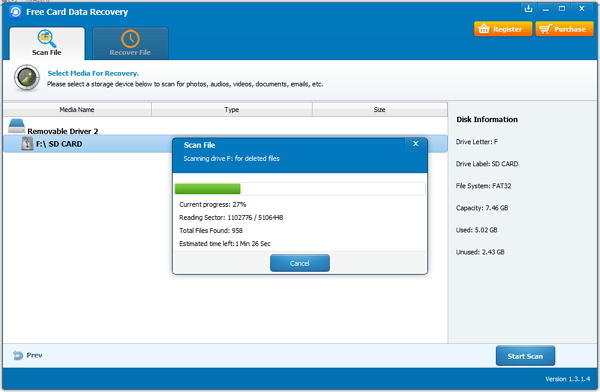Click 'Capacity: 7.46 GB' text

pyautogui.click(x=482, y=208)
